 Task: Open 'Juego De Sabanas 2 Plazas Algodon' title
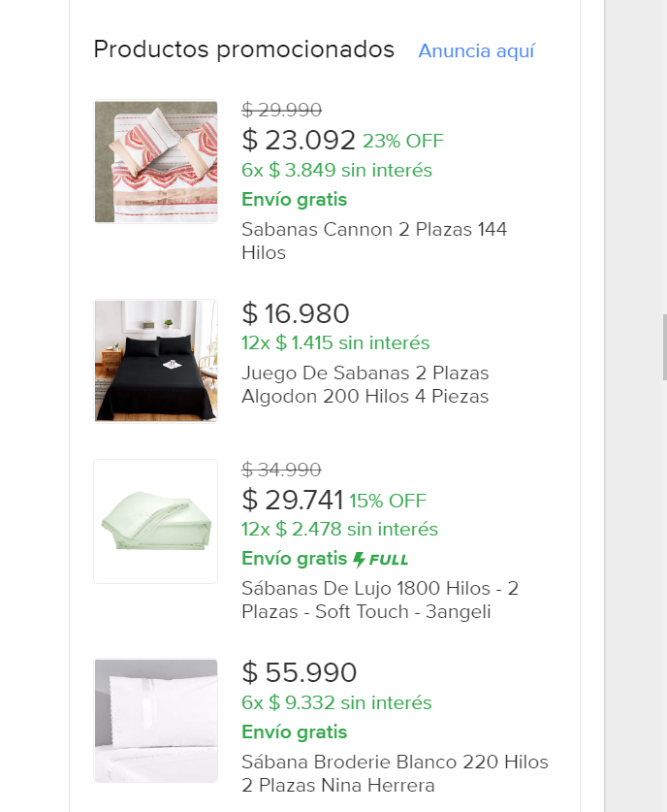click(x=365, y=384)
